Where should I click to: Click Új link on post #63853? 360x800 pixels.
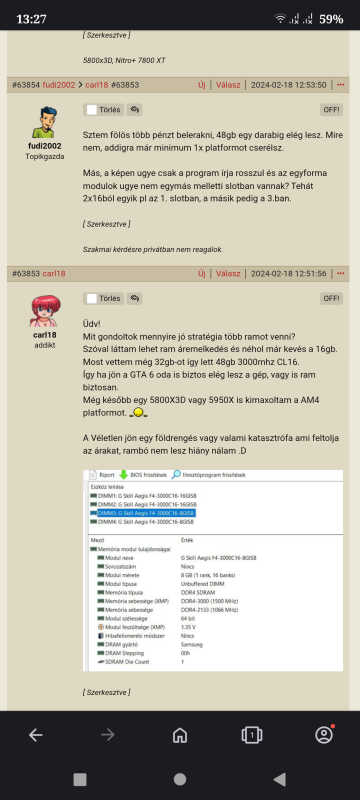202,273
